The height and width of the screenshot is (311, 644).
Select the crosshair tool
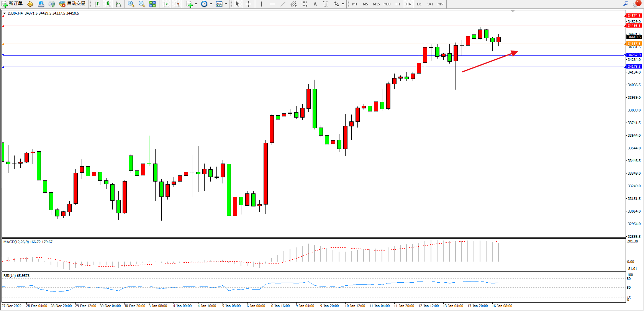tap(248, 4)
